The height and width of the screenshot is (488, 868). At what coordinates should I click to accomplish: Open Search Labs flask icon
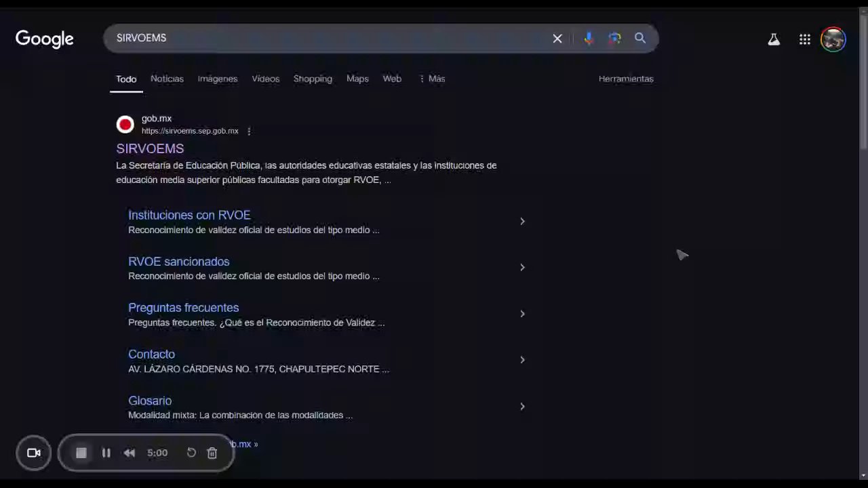click(774, 39)
